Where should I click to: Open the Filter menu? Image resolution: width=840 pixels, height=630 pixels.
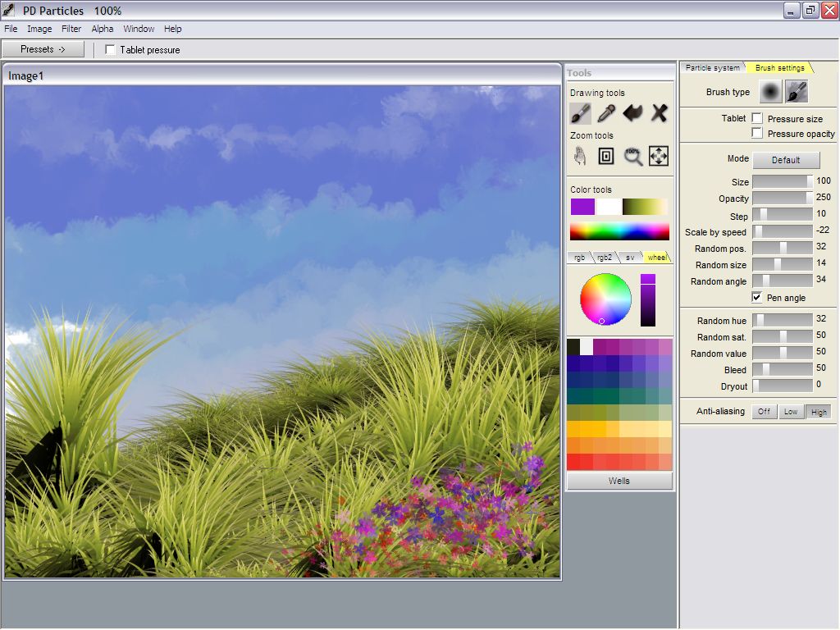click(71, 29)
